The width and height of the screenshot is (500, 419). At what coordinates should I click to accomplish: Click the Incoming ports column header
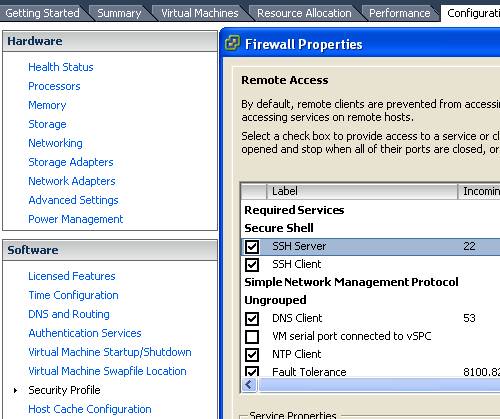tap(479, 191)
